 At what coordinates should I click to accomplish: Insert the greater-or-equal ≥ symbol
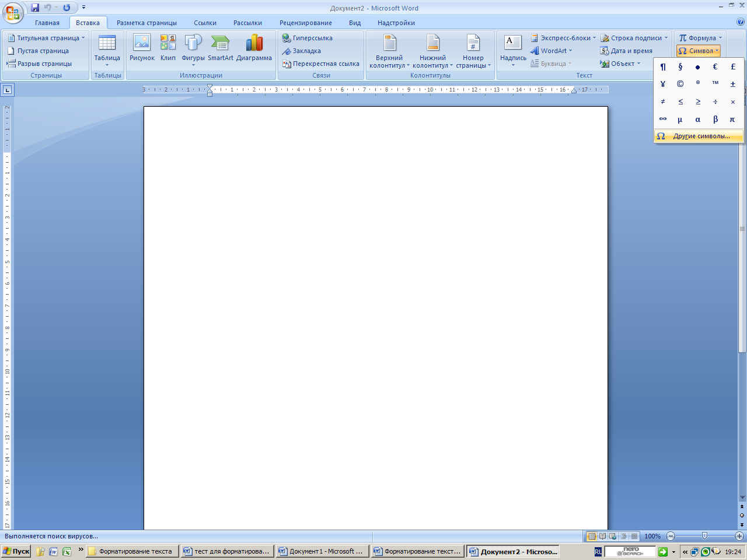tap(698, 102)
